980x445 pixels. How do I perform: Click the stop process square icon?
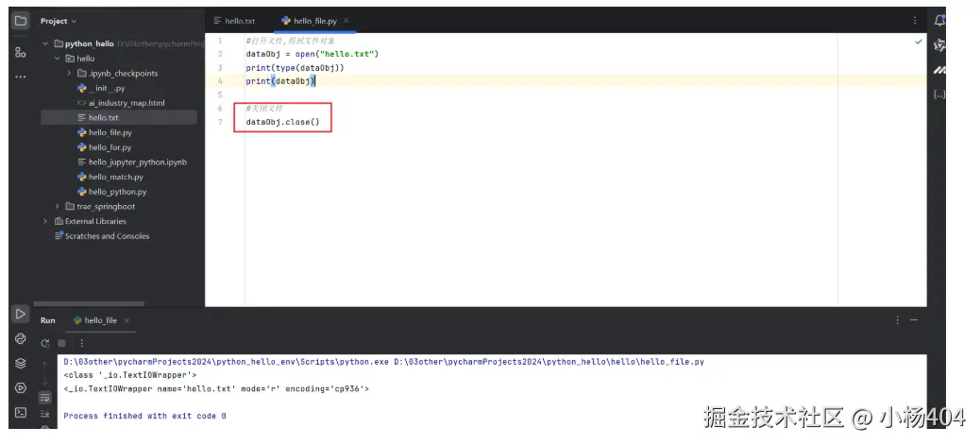click(62, 343)
